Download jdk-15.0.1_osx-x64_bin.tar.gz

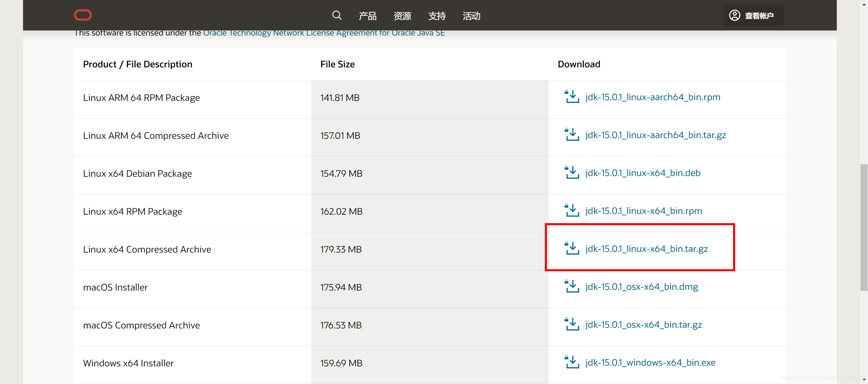[644, 325]
